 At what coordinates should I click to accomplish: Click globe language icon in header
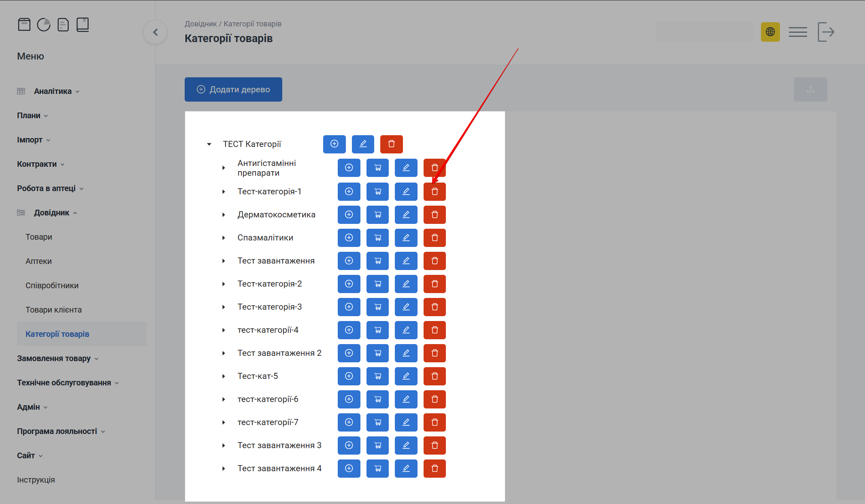(770, 32)
